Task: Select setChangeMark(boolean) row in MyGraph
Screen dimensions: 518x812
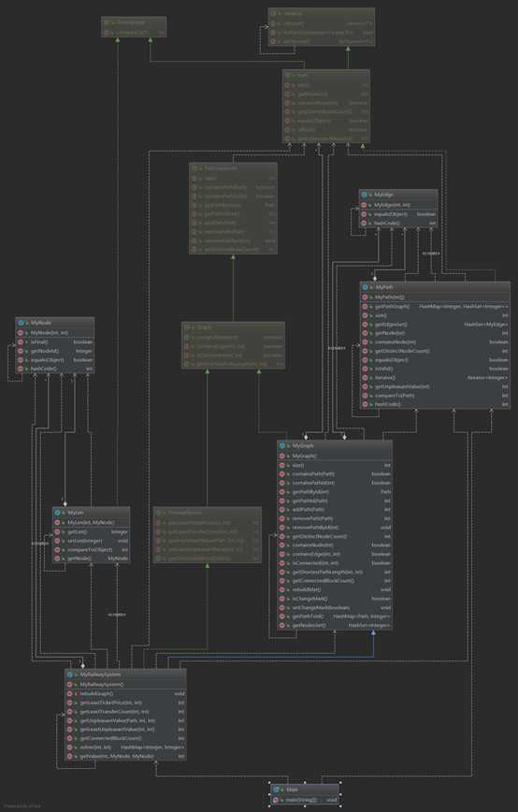Action: pyautogui.click(x=335, y=608)
